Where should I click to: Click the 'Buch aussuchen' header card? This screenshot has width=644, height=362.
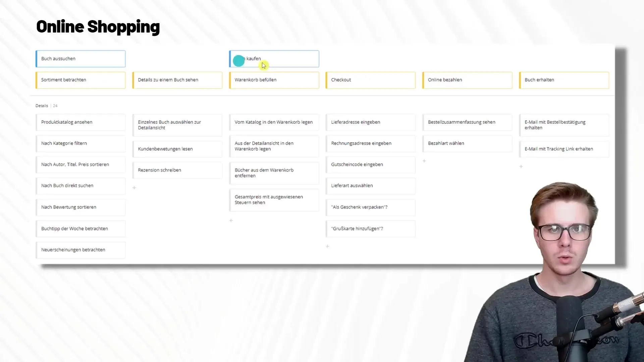click(80, 58)
